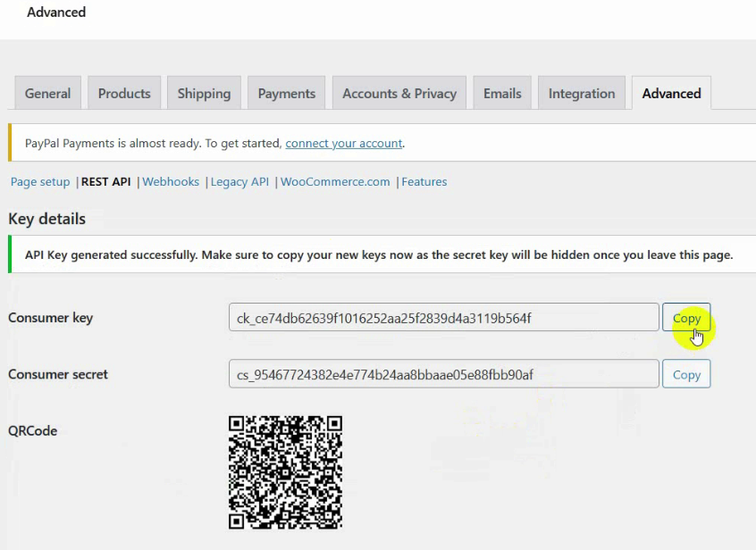
Task: Open the WooCommerce.com section link
Action: (x=335, y=181)
